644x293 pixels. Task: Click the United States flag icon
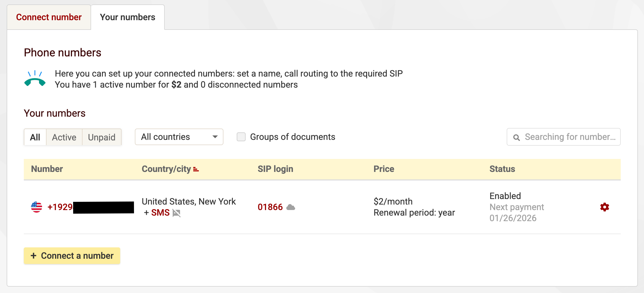pyautogui.click(x=37, y=207)
